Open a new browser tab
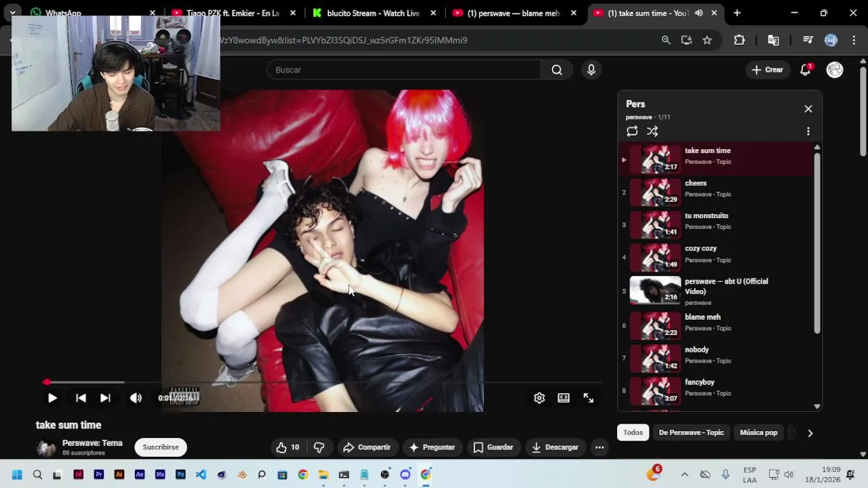 (x=737, y=13)
